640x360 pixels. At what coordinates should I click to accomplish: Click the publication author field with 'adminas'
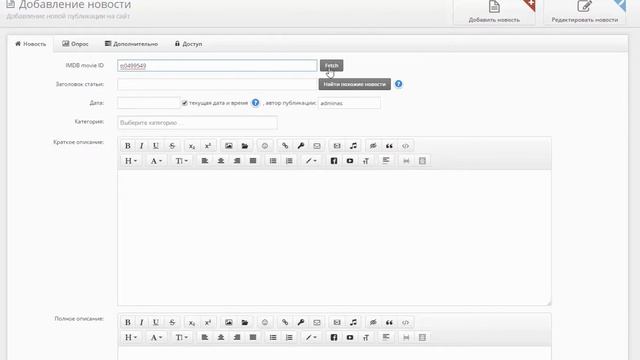[349, 103]
